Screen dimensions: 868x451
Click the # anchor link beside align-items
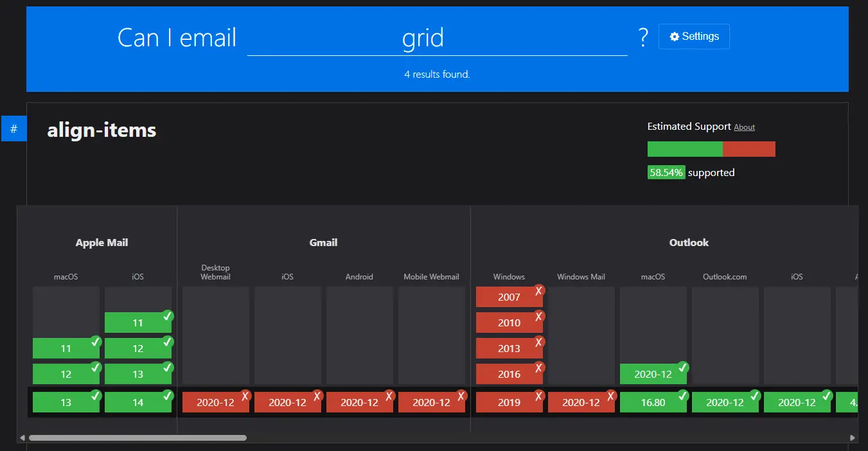click(13, 128)
